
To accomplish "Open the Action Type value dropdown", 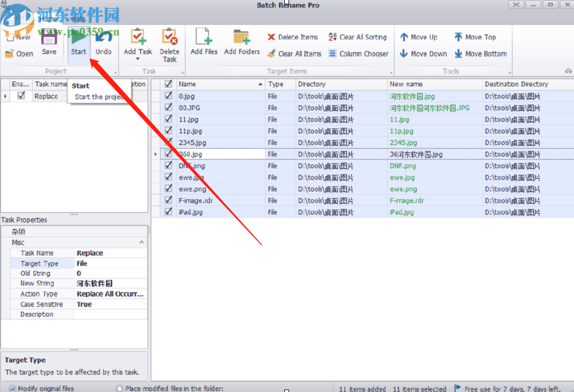I will coord(110,294).
